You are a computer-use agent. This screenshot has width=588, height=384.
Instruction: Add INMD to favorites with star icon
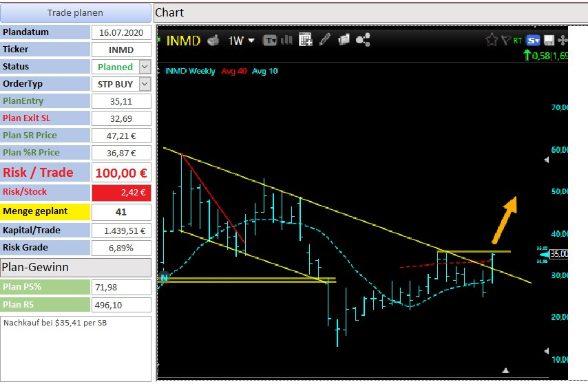[x=491, y=40]
